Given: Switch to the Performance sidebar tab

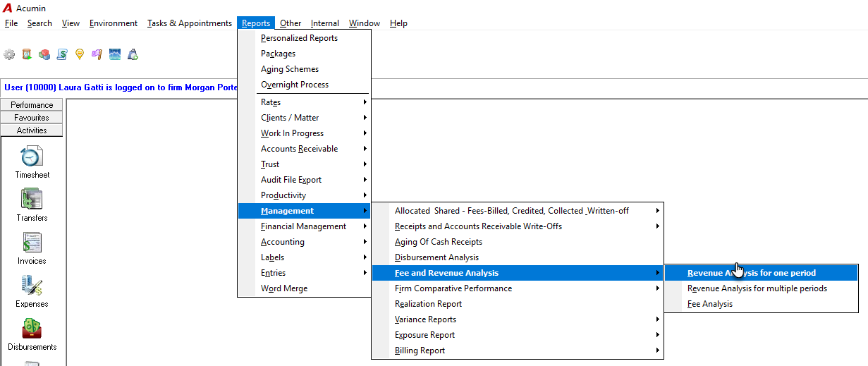Looking at the screenshot, I should click(x=32, y=105).
